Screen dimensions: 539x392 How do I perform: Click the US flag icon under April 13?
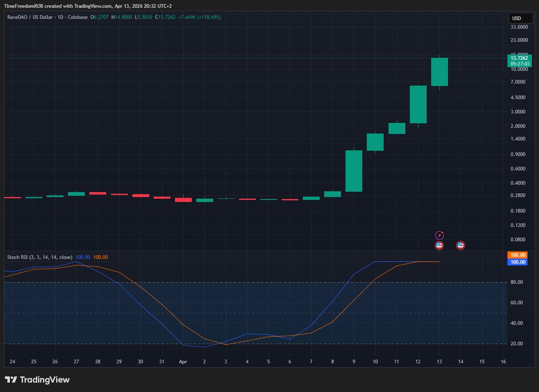click(439, 245)
